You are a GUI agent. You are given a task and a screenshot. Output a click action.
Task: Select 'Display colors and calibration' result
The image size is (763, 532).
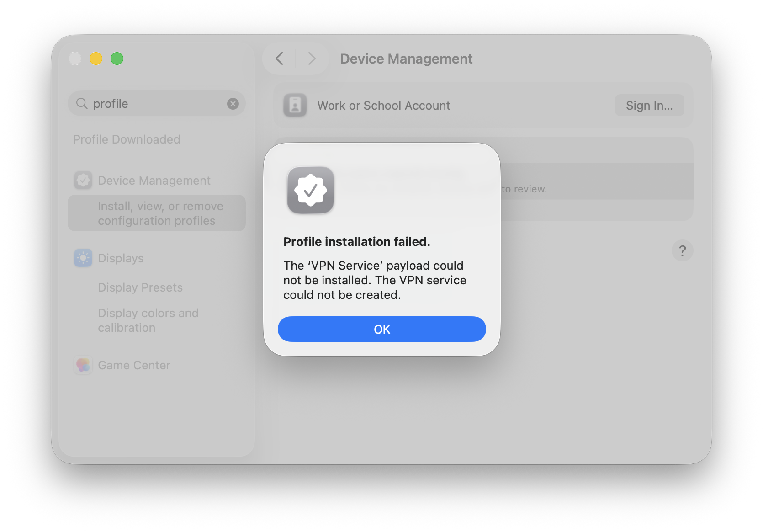click(x=148, y=320)
